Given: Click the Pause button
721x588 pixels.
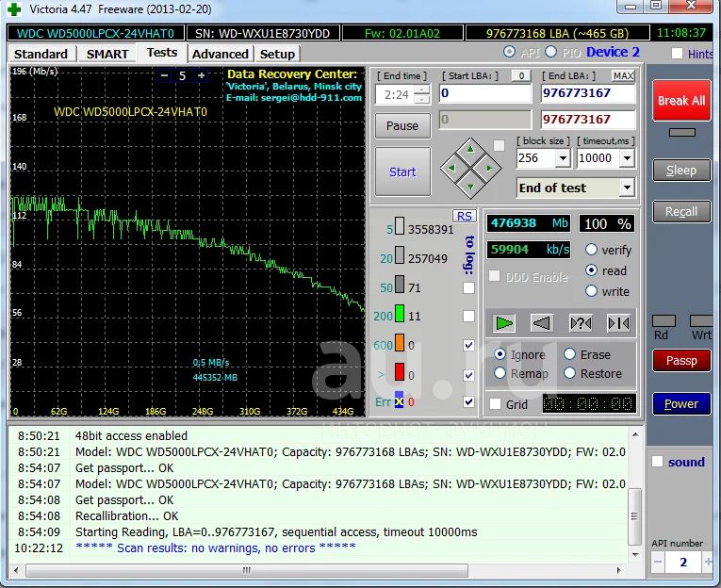Looking at the screenshot, I should pyautogui.click(x=402, y=126).
